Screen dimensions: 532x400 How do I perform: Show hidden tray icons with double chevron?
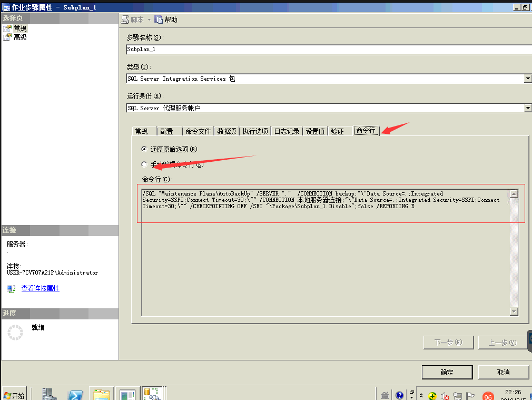point(421,396)
